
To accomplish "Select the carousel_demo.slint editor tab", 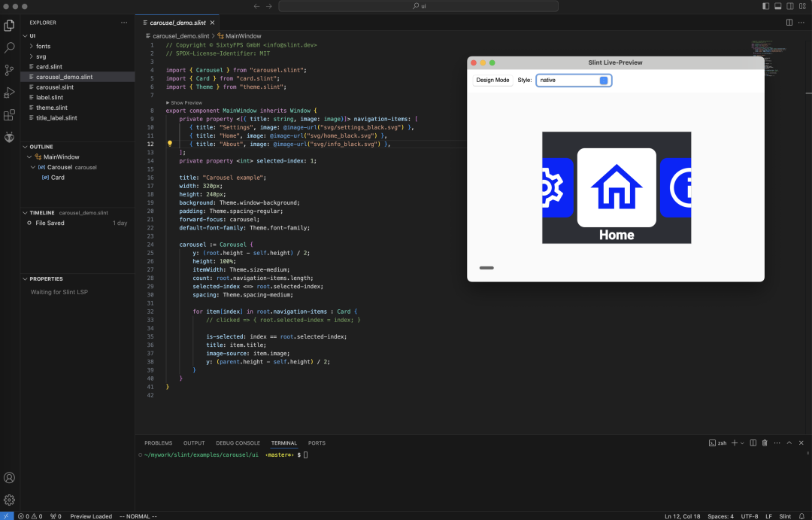I will 177,23.
